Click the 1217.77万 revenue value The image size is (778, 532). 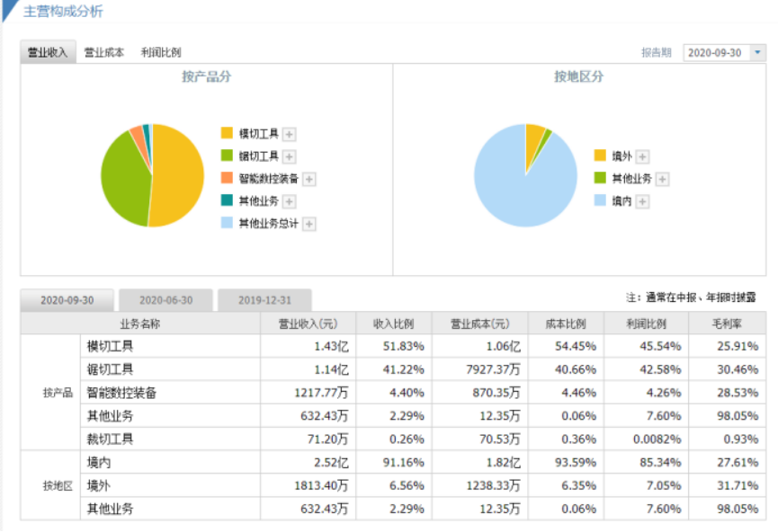click(321, 393)
